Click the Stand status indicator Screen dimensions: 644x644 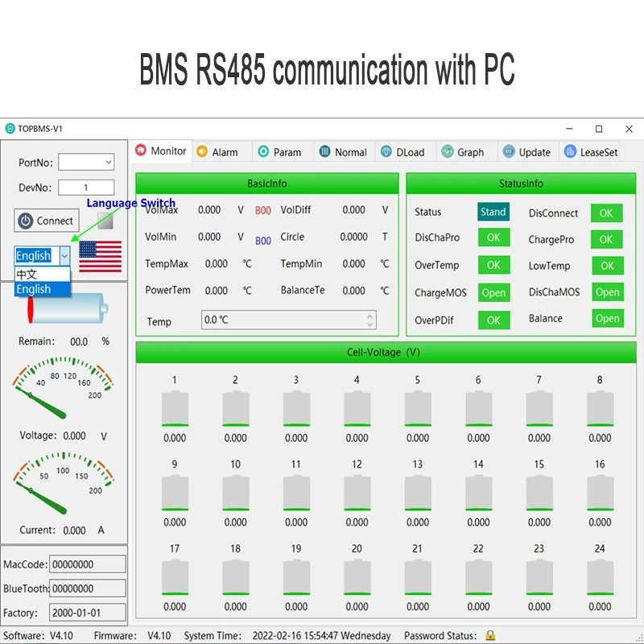tap(493, 213)
